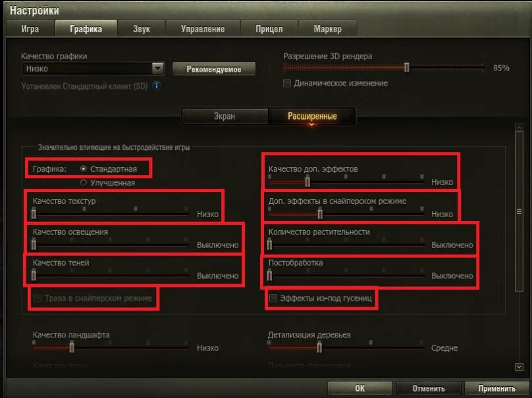Click the scroll down arrow icon
Screen dimensions: 532x398
click(519, 367)
